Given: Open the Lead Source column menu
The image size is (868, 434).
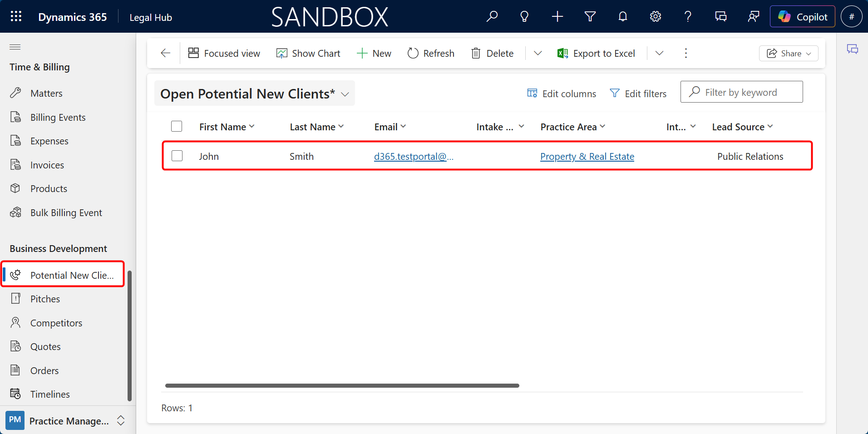Looking at the screenshot, I should tap(743, 127).
